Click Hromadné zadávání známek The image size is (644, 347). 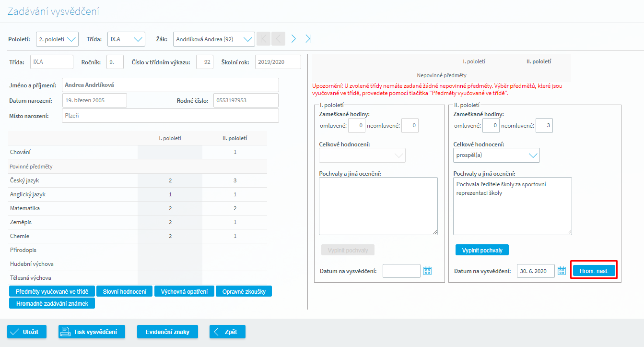click(x=52, y=303)
